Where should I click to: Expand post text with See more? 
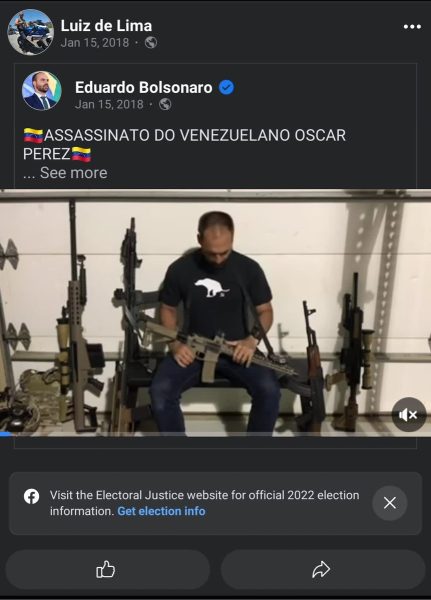(73, 173)
